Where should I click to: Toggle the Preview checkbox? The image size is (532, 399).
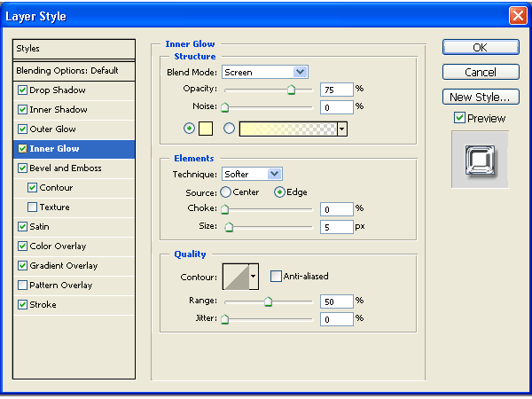pos(459,118)
